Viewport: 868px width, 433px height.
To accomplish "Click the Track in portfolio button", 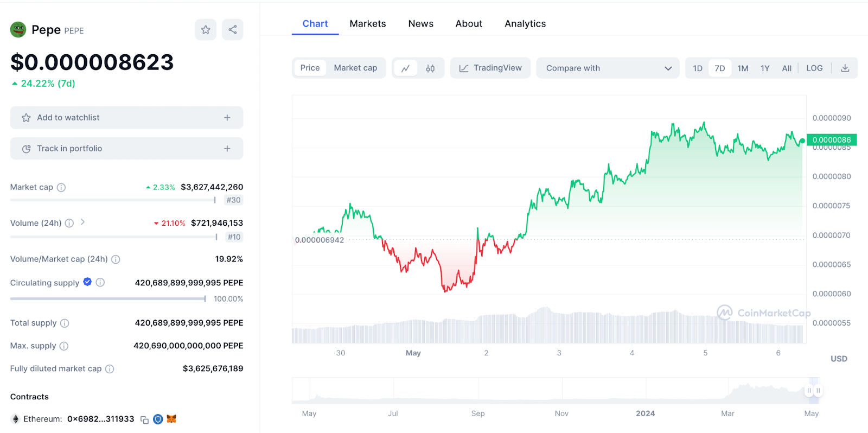I will click(x=126, y=149).
